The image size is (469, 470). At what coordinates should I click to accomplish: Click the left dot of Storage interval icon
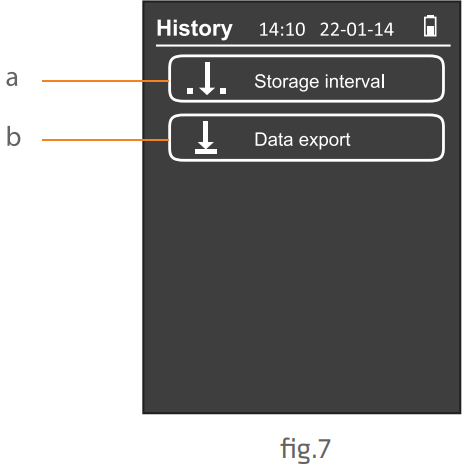[x=190, y=91]
